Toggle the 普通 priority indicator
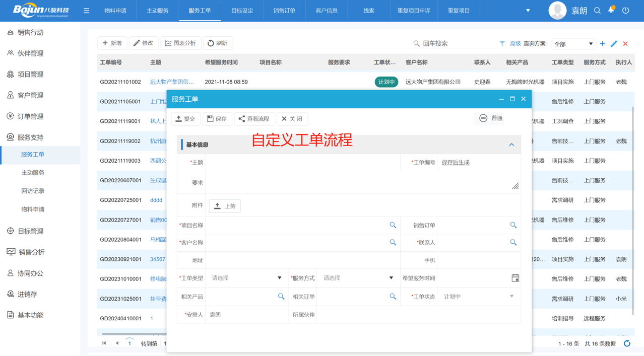644x356 pixels. coord(490,118)
